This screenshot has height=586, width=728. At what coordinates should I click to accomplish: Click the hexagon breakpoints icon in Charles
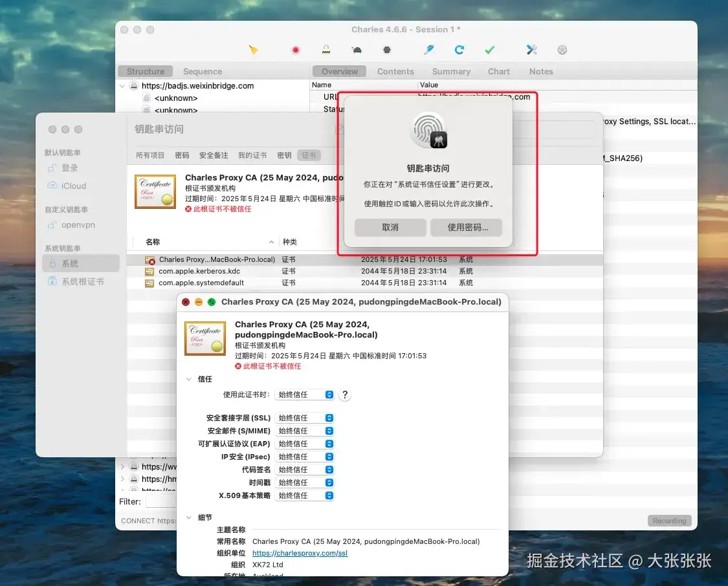pos(387,50)
